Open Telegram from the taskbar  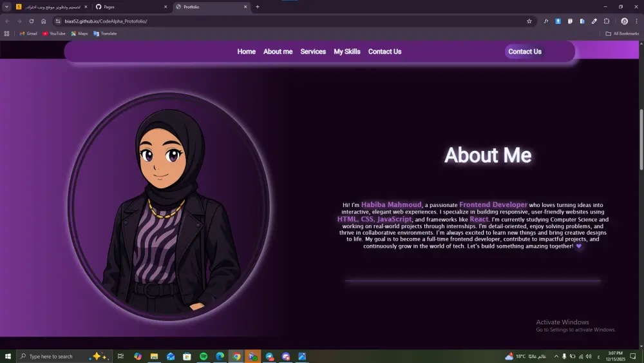point(269,356)
